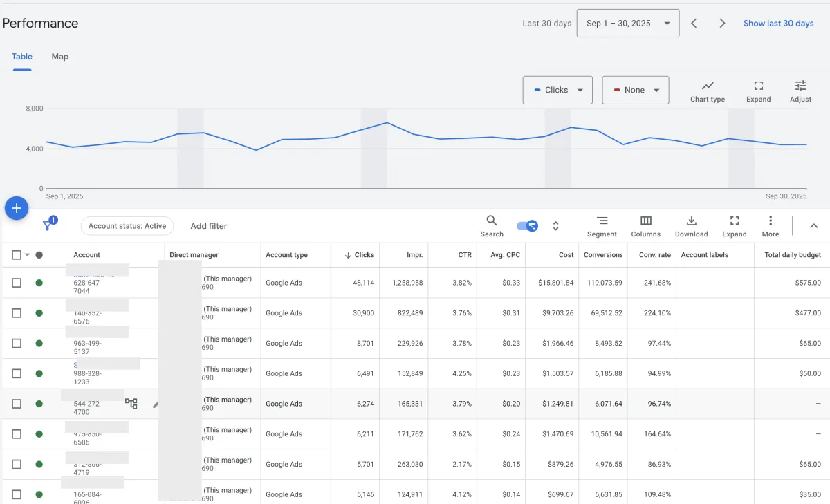The image size is (830, 504).
Task: Open the Chart type selector
Action: click(x=707, y=91)
